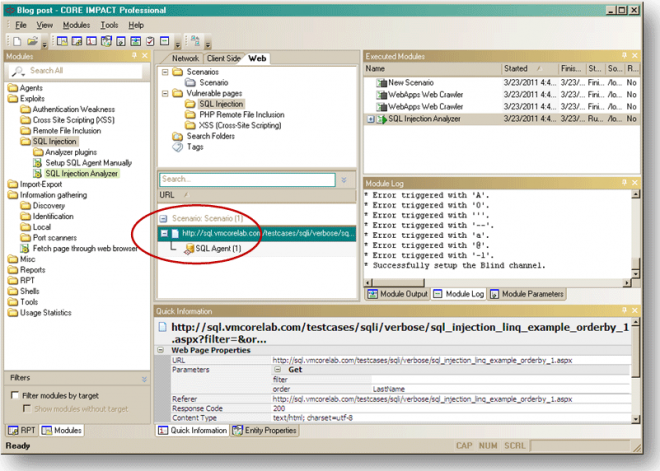The height and width of the screenshot is (471, 660).
Task: Select Cross Site Scripting (XSS) exploits folder
Action: pos(69,120)
